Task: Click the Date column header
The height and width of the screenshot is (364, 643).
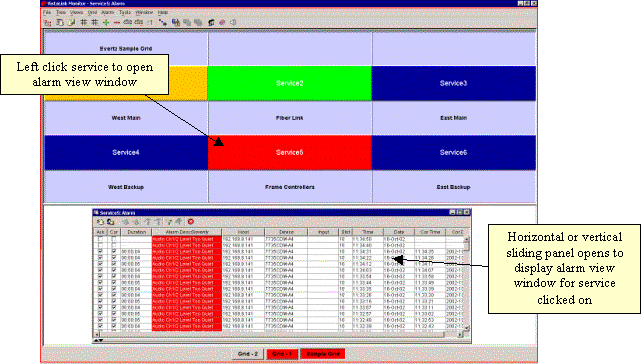Action: click(399, 232)
